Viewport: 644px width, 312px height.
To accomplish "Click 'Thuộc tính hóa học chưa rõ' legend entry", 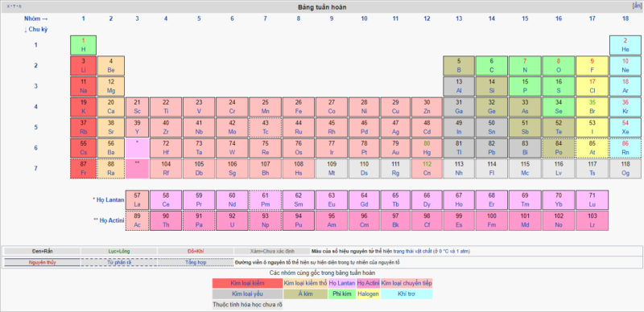I will click(247, 305).
